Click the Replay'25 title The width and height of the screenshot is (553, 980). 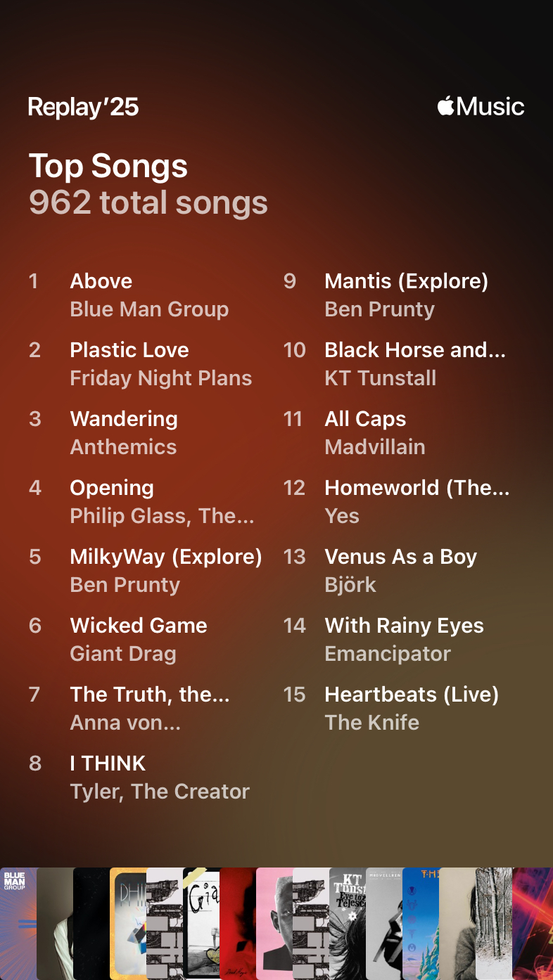point(83,107)
